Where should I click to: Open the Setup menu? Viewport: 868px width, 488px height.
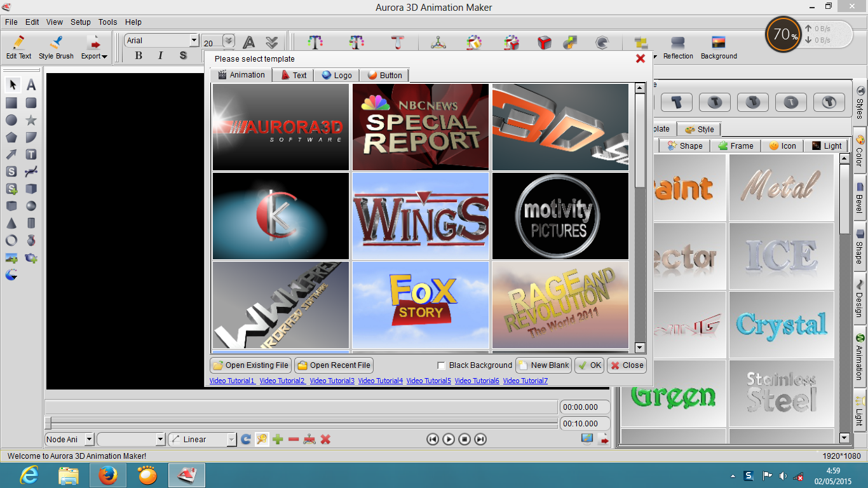coord(81,22)
